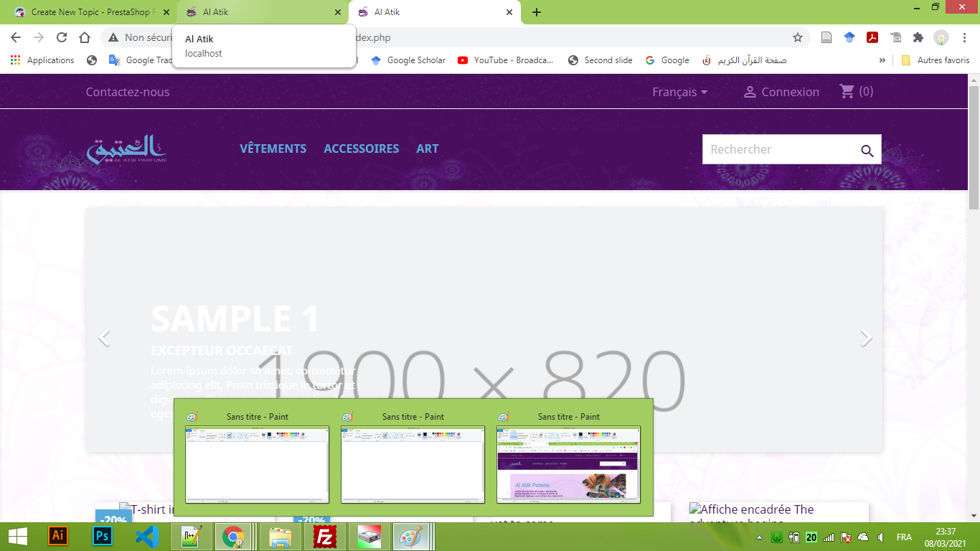Open FileZilla from the taskbar
The image size is (980, 551).
[325, 537]
